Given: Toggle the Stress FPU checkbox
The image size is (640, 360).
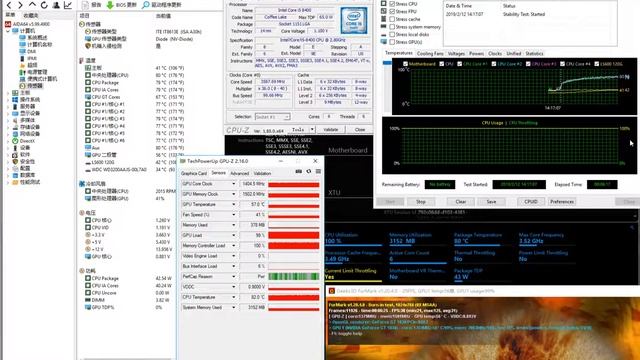Looking at the screenshot, I should click(392, 11).
